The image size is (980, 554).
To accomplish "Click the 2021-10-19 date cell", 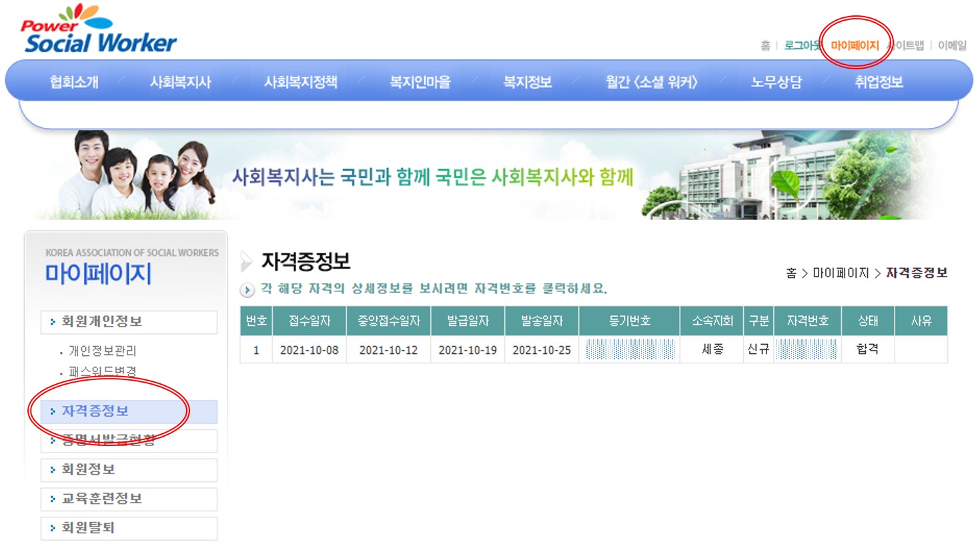I will (468, 350).
